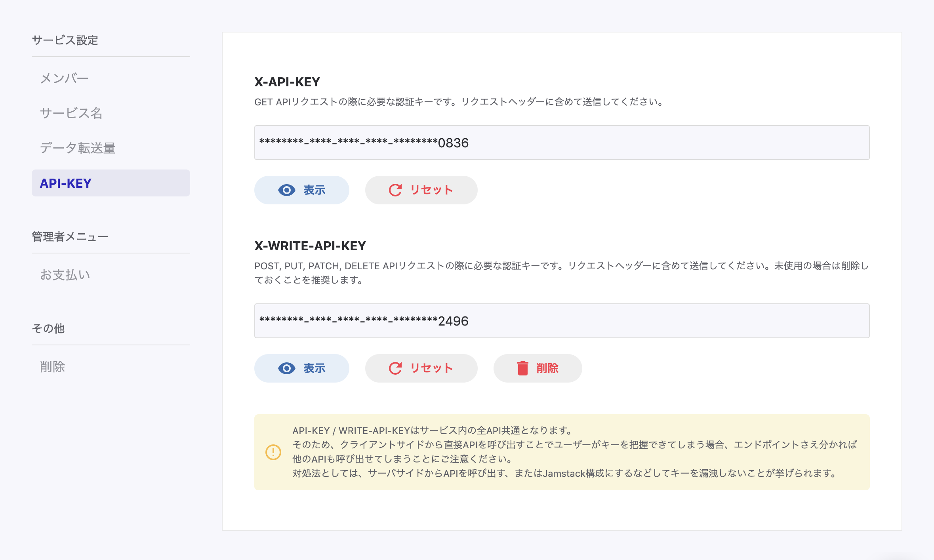Open お支払い under 管理者メニュー

tap(65, 275)
